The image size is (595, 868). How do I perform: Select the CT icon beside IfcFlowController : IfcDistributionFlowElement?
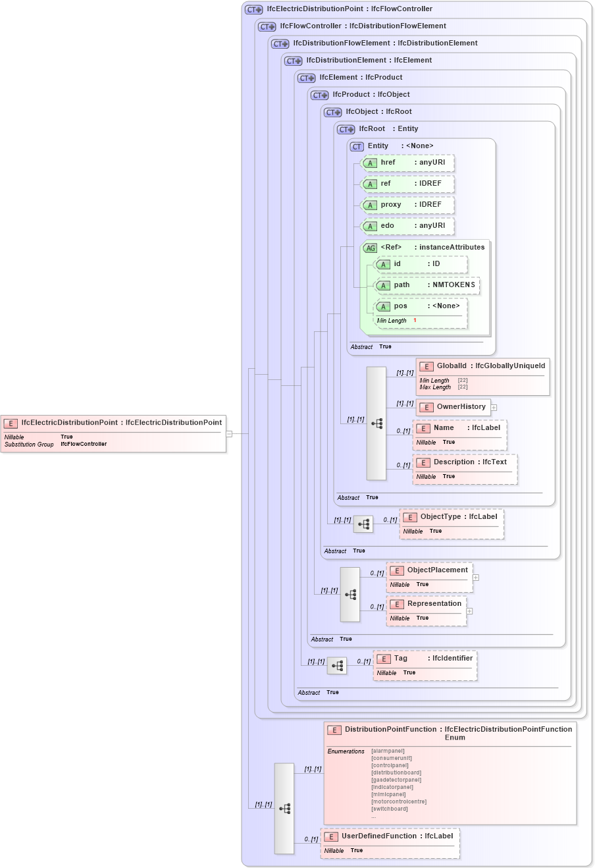pos(266,26)
